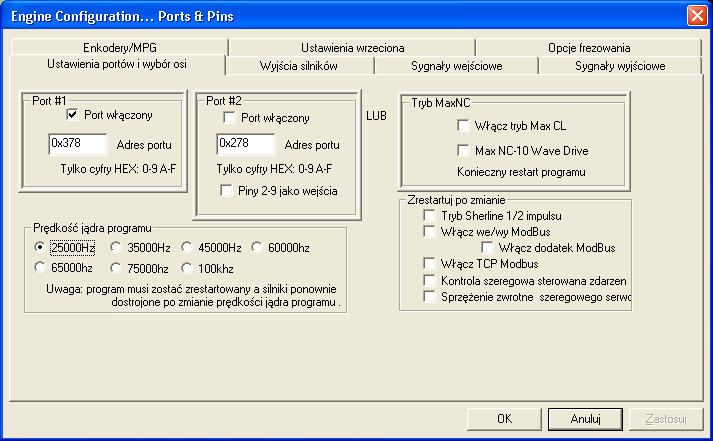713x441 pixels.
Task: Choose 45000Hz kernel speed
Action: click(x=187, y=247)
